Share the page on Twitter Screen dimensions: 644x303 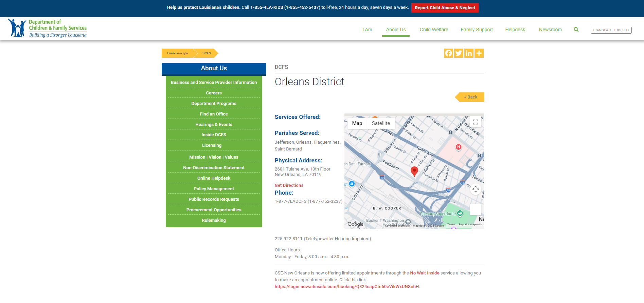pyautogui.click(x=459, y=53)
